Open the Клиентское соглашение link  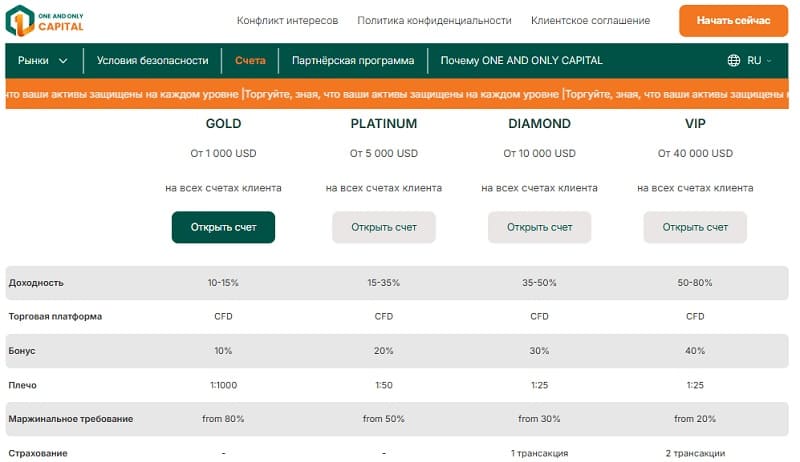tap(590, 20)
